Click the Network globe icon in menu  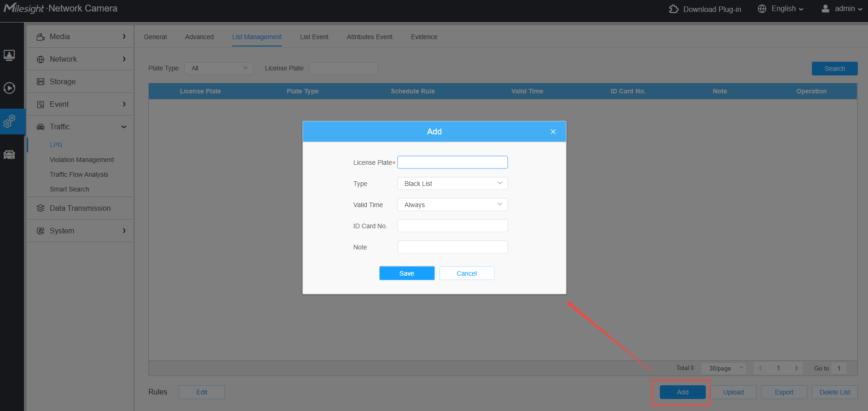point(41,59)
